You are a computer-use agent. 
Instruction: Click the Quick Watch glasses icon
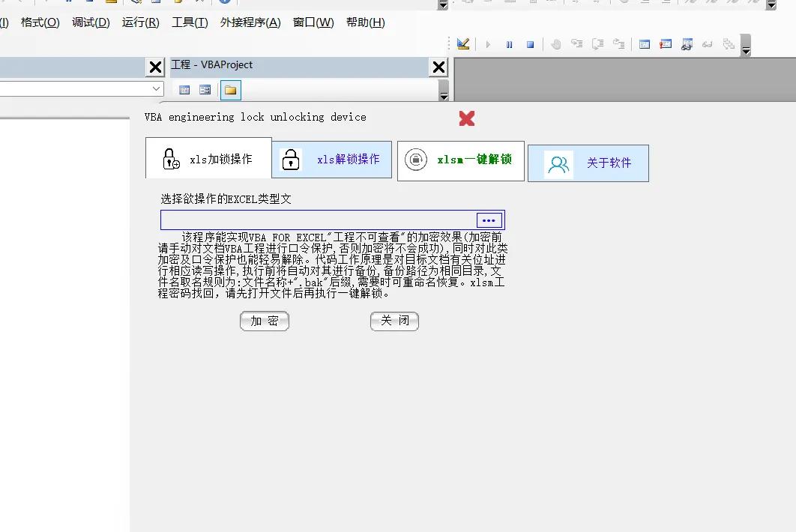707,45
